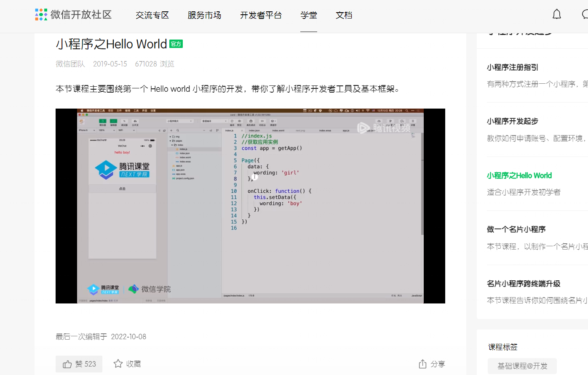Screen dimensions: 588x375
Task: Select the 学堂 nav tab
Action: [x=309, y=15]
